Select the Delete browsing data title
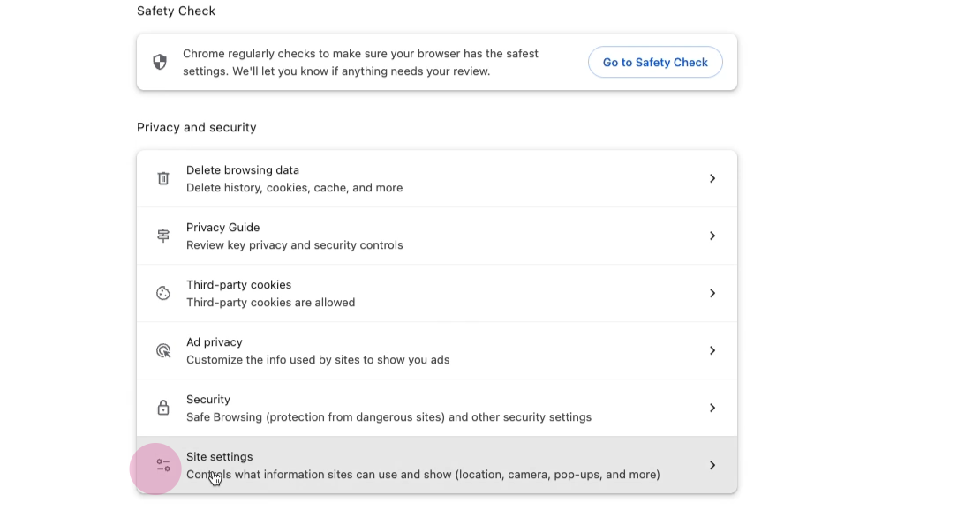 point(243,170)
